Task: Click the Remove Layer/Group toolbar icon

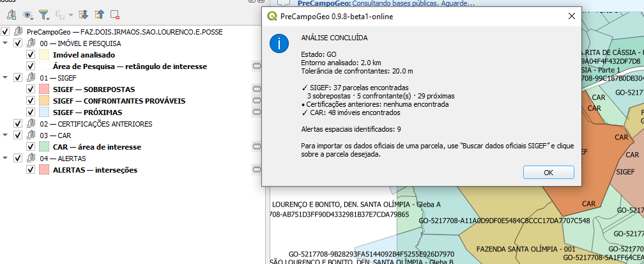Action: click(115, 15)
